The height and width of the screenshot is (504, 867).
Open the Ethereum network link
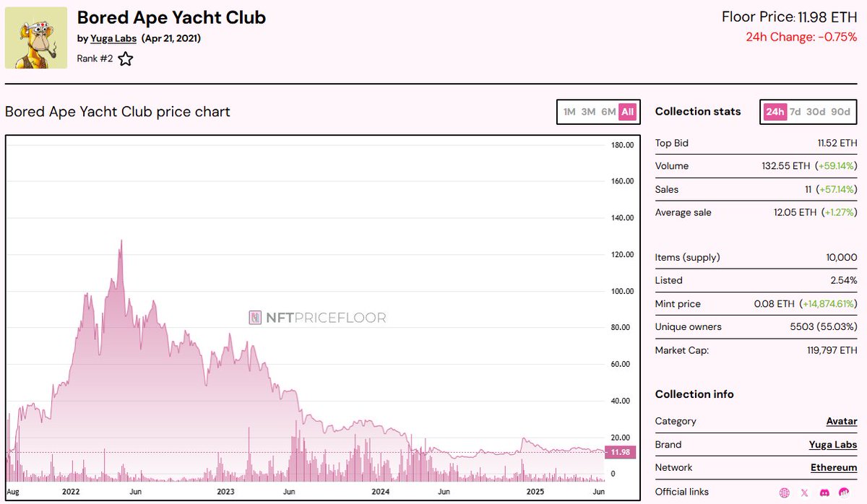click(x=834, y=467)
